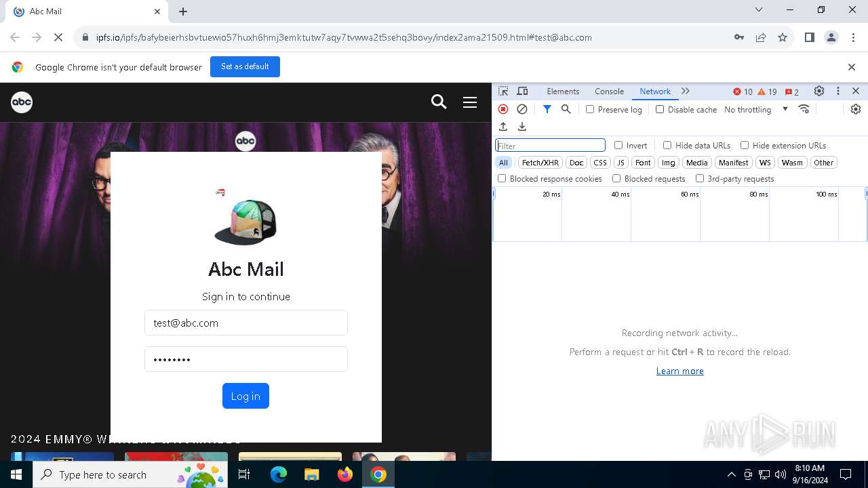
Task: Open the ABC site search icon
Action: click(439, 102)
